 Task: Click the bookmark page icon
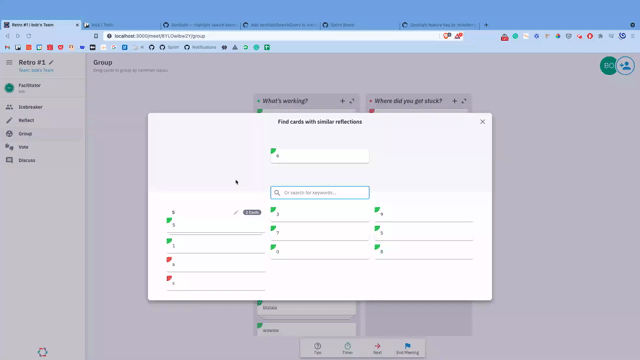click(x=96, y=36)
